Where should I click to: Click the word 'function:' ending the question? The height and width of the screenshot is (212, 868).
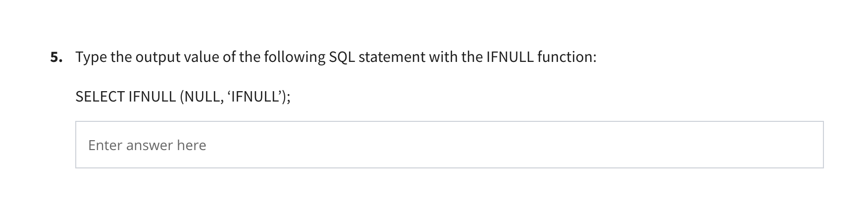click(567, 57)
